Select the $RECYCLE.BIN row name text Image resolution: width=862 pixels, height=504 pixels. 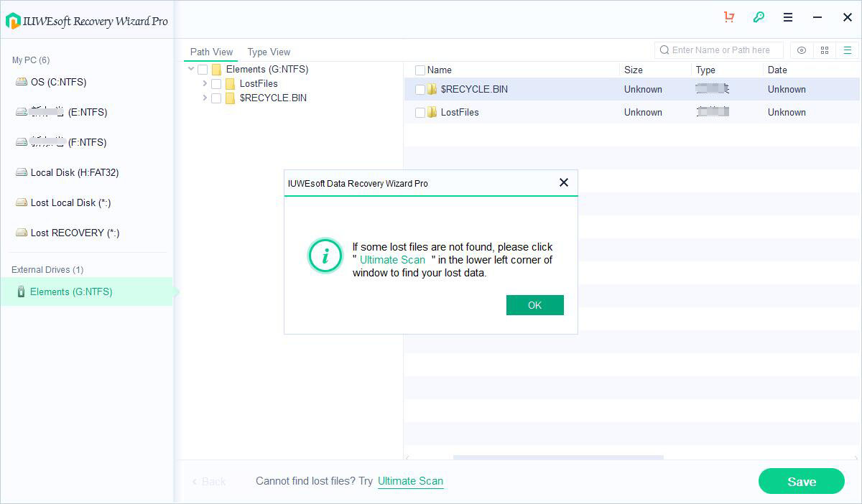[474, 90]
